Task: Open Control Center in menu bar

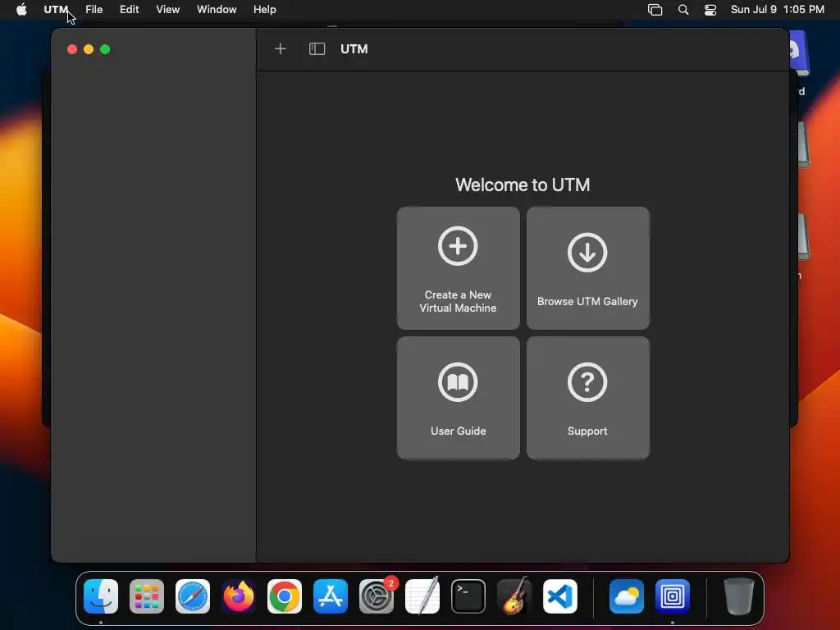Action: point(710,10)
